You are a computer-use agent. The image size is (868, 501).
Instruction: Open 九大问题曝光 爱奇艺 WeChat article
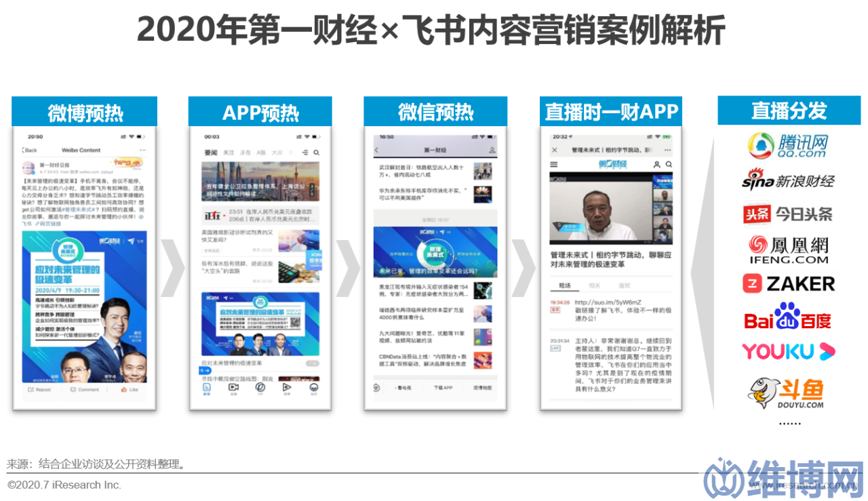pyautogui.click(x=435, y=338)
